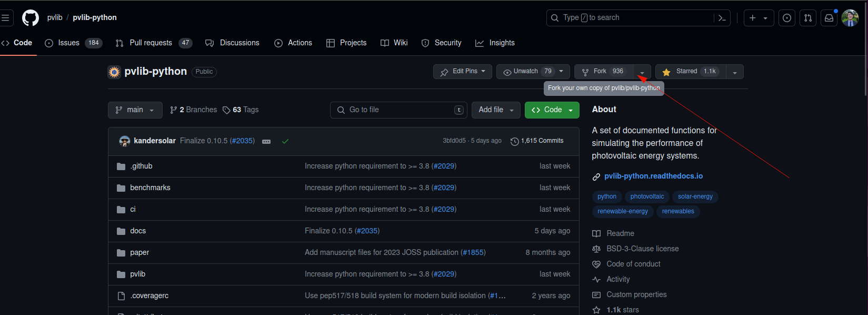Switch to the Code tab
The width and height of the screenshot is (868, 315).
click(17, 43)
